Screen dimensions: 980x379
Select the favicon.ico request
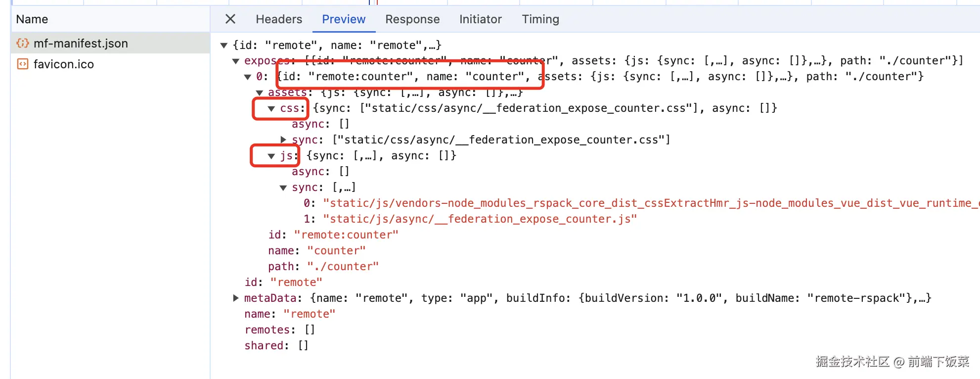63,64
